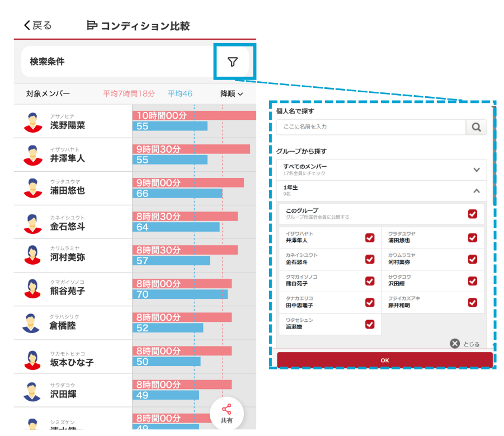Click the close (とじる) X icon
The height and width of the screenshot is (436, 504).
coord(455,344)
